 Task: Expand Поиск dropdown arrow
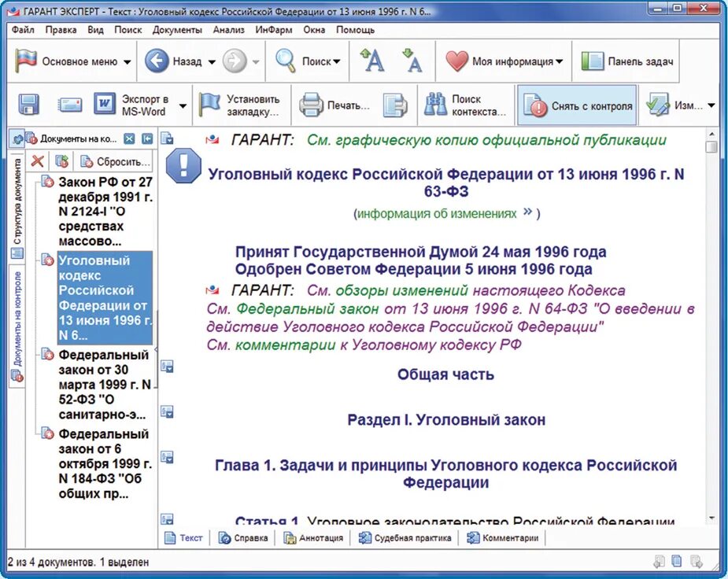[337, 61]
